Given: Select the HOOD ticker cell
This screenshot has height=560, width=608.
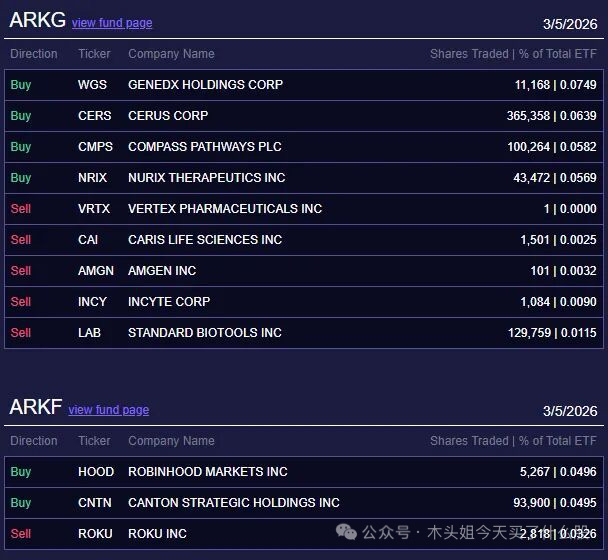Looking at the screenshot, I should (96, 472).
